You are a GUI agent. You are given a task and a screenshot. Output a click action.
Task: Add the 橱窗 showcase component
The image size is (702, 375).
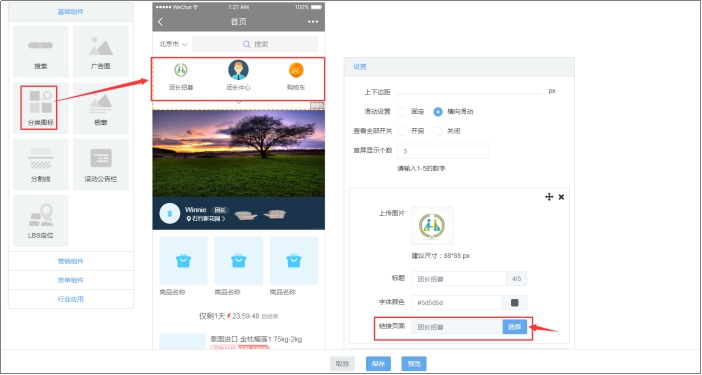click(101, 108)
